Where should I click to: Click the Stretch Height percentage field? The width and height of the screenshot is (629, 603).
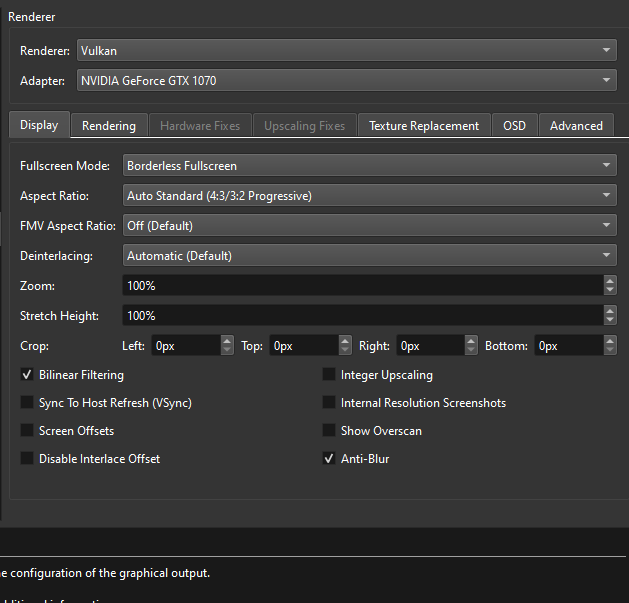[x=363, y=315]
